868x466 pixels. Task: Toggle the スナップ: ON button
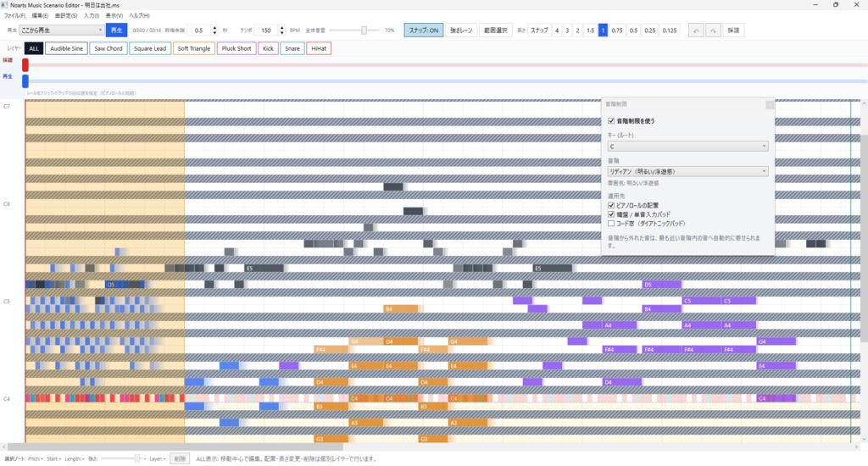pos(424,31)
